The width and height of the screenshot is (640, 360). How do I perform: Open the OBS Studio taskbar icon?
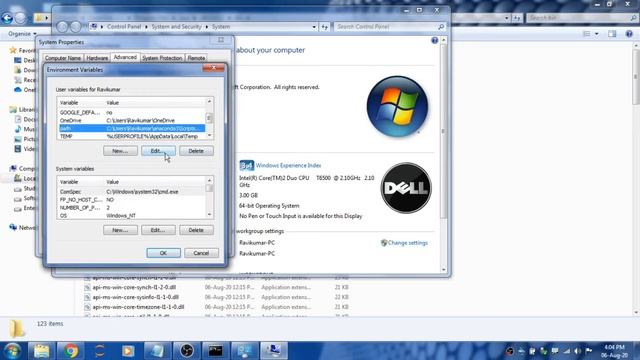click(x=187, y=351)
